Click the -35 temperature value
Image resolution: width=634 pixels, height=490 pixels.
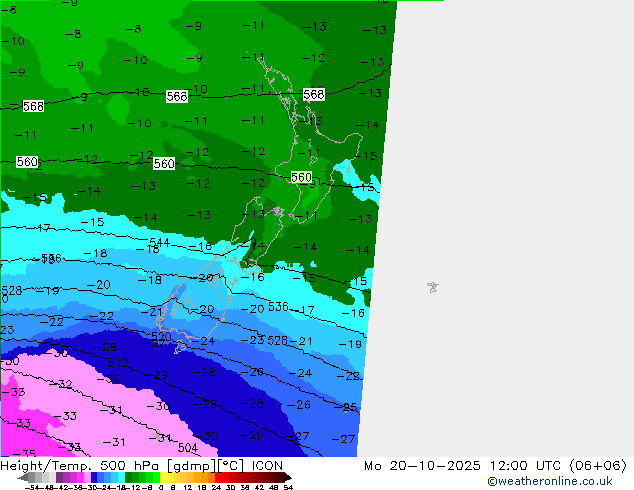coord(24,454)
